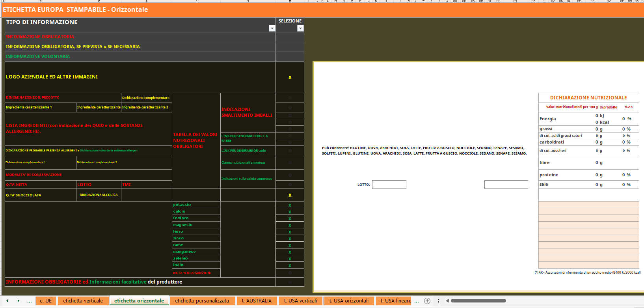
Task: Select t. USA lineare sheet tab
Action: [x=394, y=301]
